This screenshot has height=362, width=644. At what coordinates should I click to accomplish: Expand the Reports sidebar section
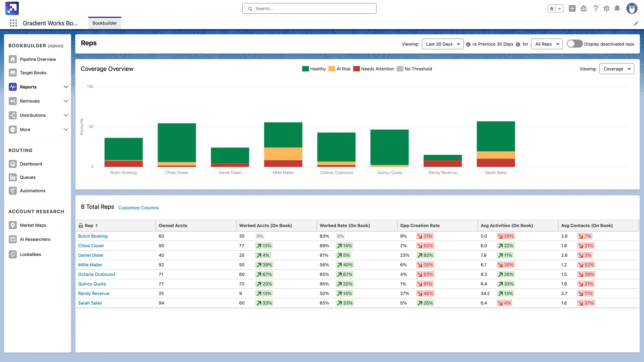[66, 87]
